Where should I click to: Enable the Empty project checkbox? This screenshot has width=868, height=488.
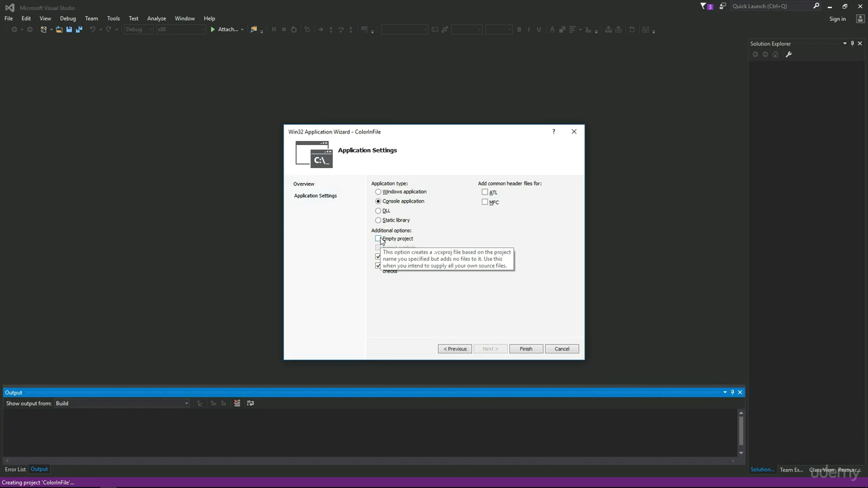pos(378,239)
